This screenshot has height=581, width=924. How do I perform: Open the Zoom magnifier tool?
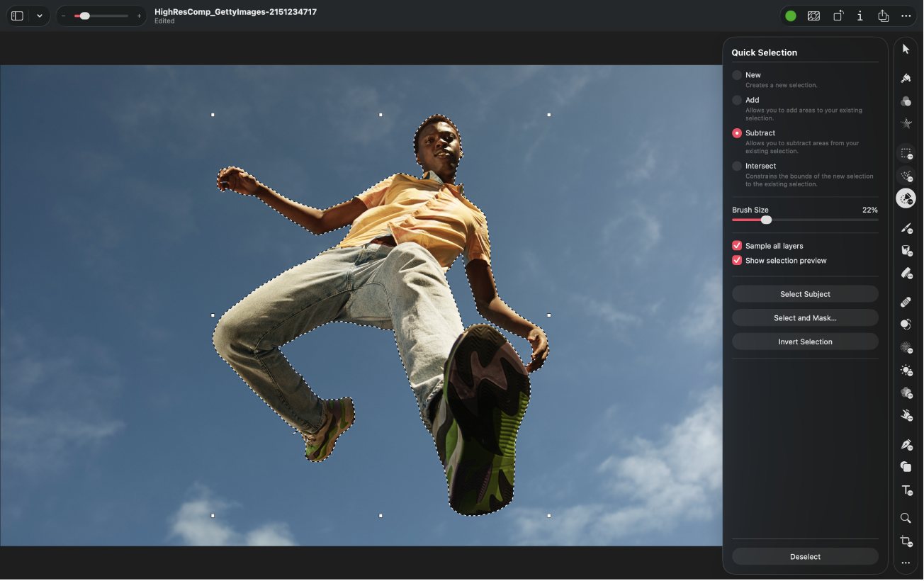point(906,518)
